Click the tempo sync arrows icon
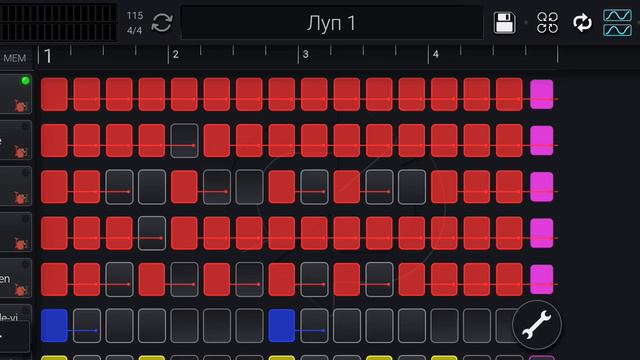640x360 pixels. (162, 22)
